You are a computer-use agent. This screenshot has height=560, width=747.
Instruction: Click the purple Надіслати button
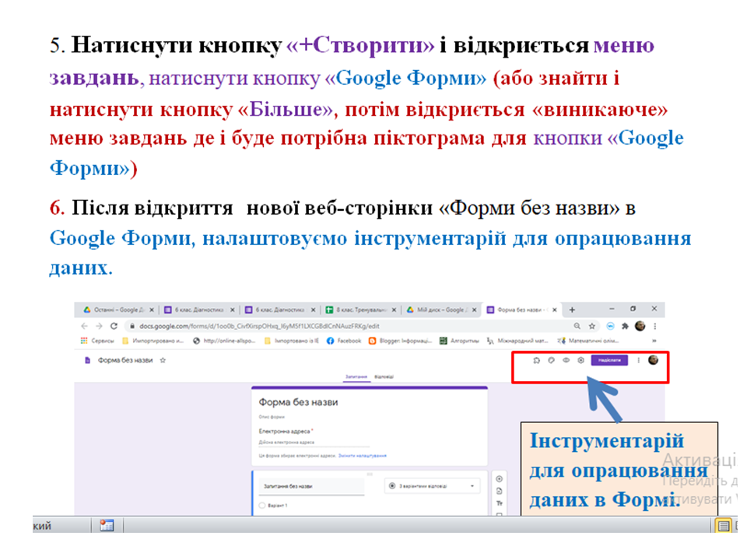pos(609,360)
